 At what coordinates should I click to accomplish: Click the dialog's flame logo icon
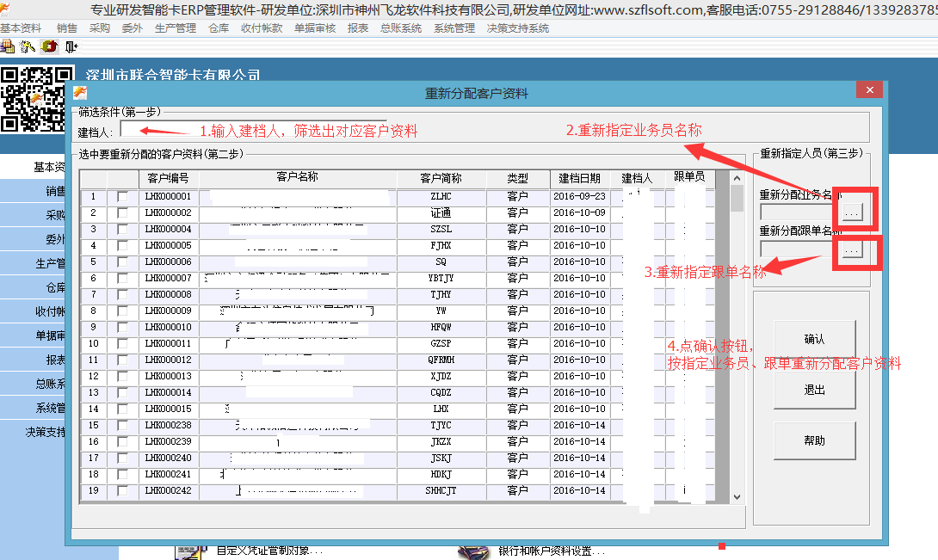click(80, 92)
